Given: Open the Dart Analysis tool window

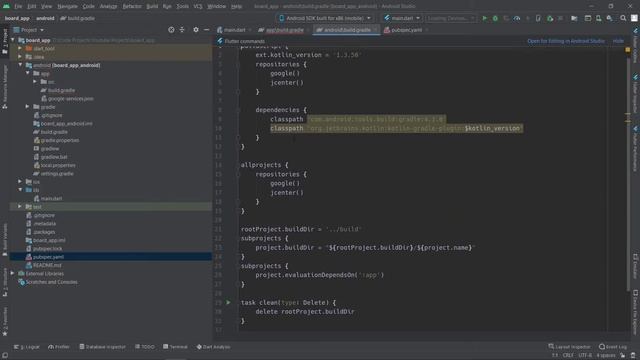Looking at the screenshot, I should click(x=213, y=347).
